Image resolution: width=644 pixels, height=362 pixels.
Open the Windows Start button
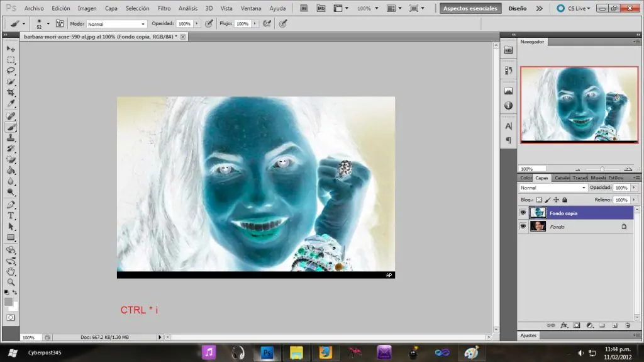point(13,353)
